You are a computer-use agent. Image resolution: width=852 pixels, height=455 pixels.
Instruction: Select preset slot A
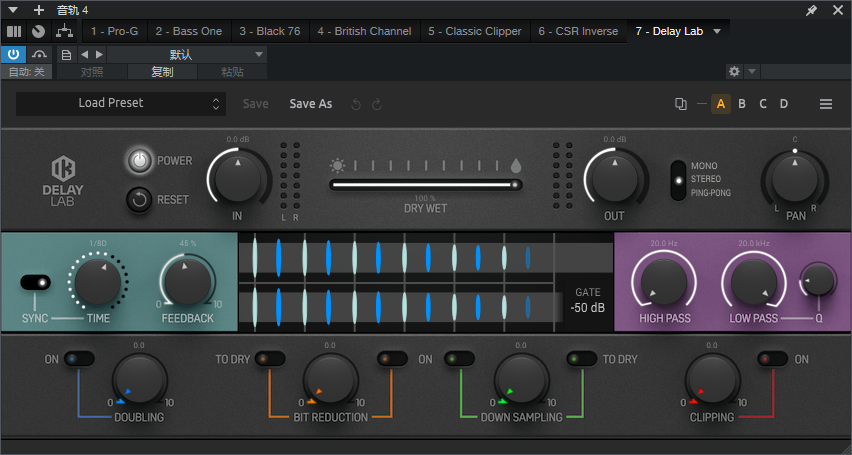point(721,104)
